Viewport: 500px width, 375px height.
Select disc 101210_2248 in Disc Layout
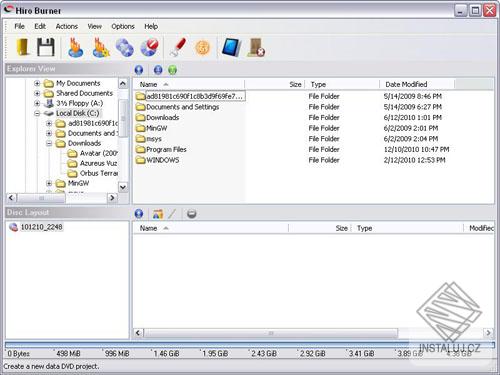[x=41, y=227]
